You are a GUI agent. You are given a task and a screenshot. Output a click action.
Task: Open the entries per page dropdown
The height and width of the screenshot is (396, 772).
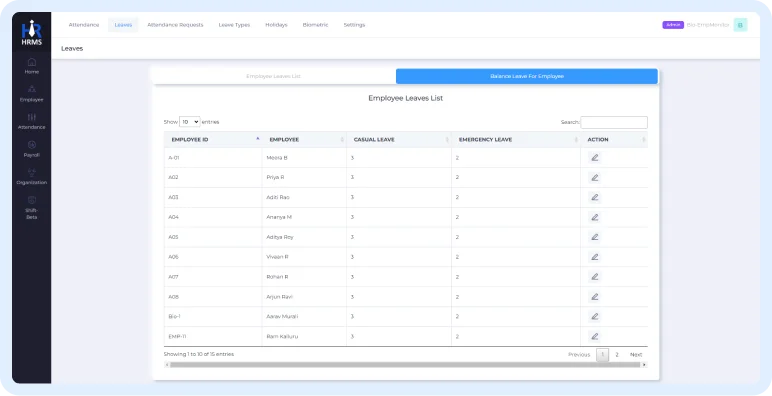point(190,122)
